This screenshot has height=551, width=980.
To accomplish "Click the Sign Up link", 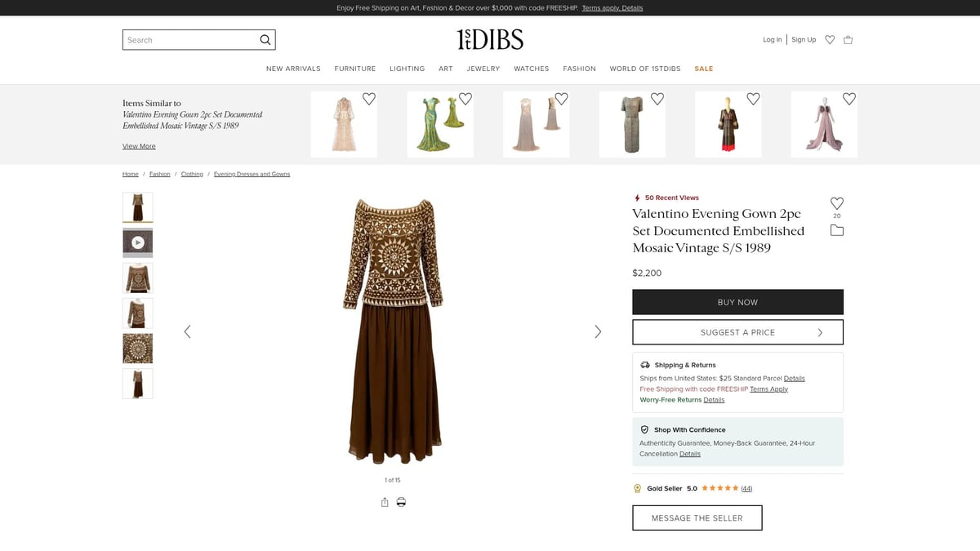I will (x=804, y=40).
